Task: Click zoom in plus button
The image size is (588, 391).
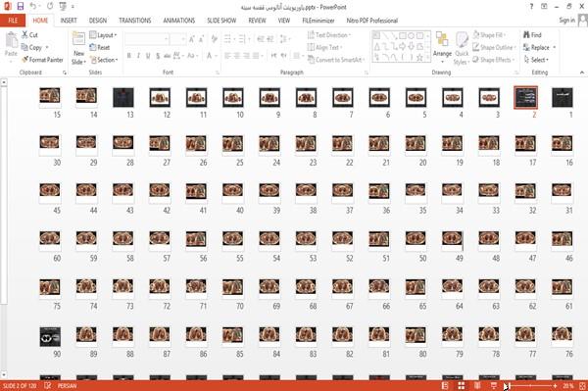Action: click(555, 385)
